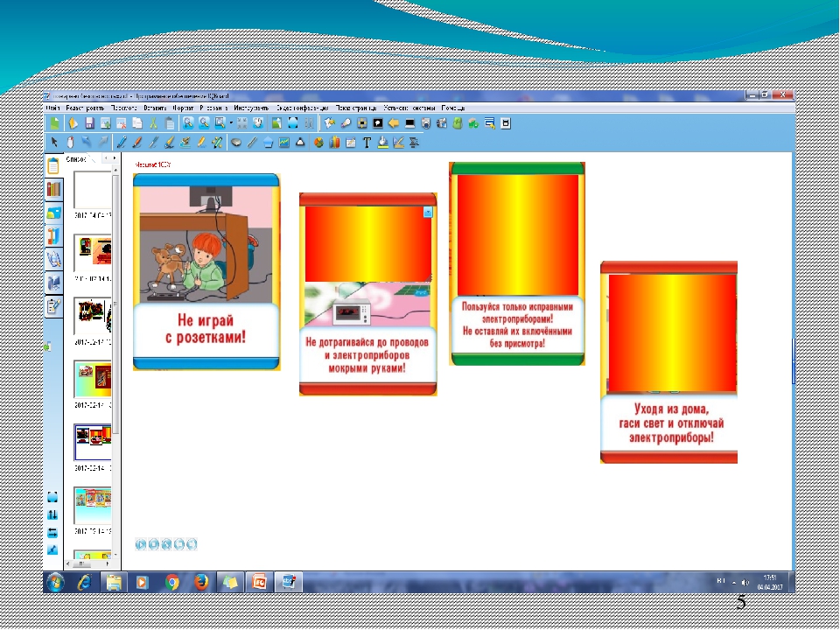
Task: Click the new page icon in toolbar
Action: coord(55,123)
